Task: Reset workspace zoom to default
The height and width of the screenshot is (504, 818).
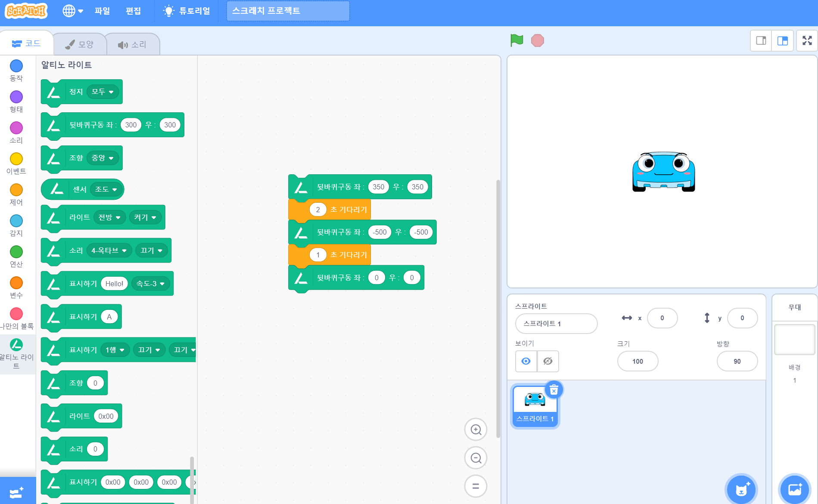Action: tap(476, 486)
